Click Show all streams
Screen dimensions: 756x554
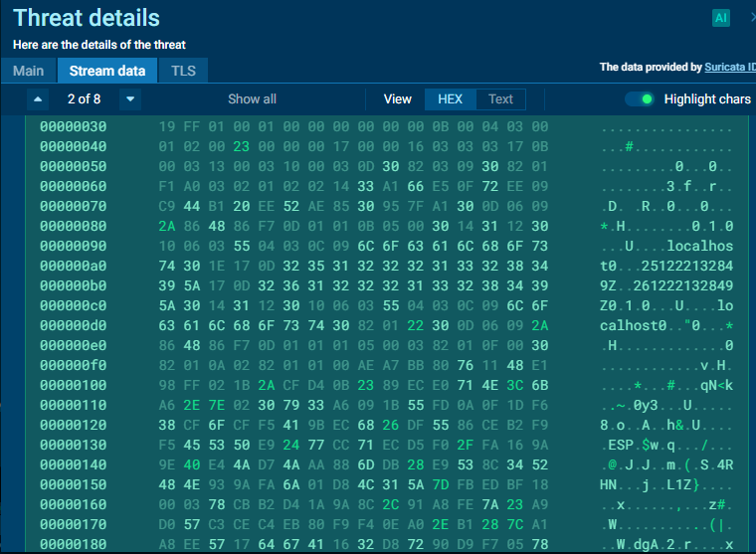coord(252,98)
